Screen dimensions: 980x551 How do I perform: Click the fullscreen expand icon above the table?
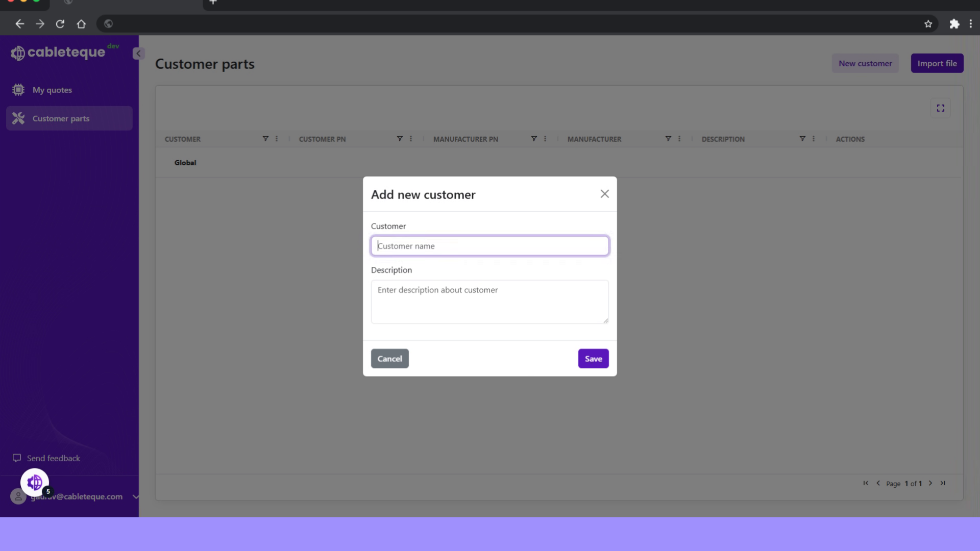[x=941, y=108]
